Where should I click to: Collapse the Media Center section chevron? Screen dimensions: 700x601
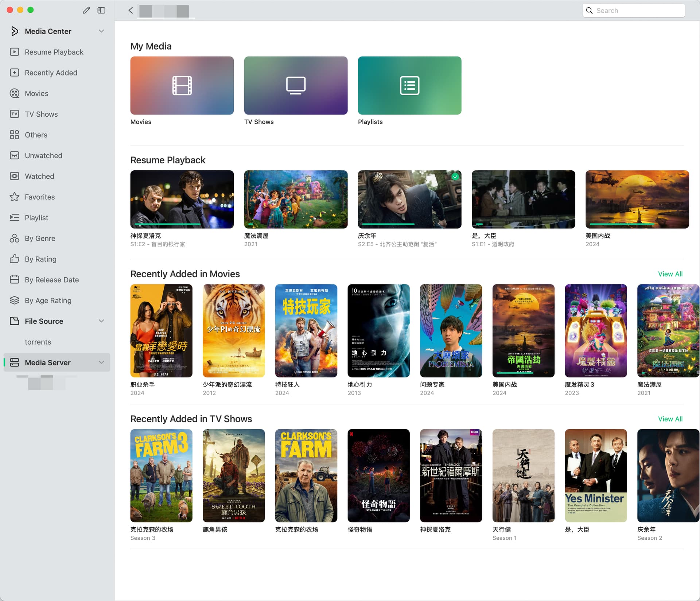click(x=101, y=31)
